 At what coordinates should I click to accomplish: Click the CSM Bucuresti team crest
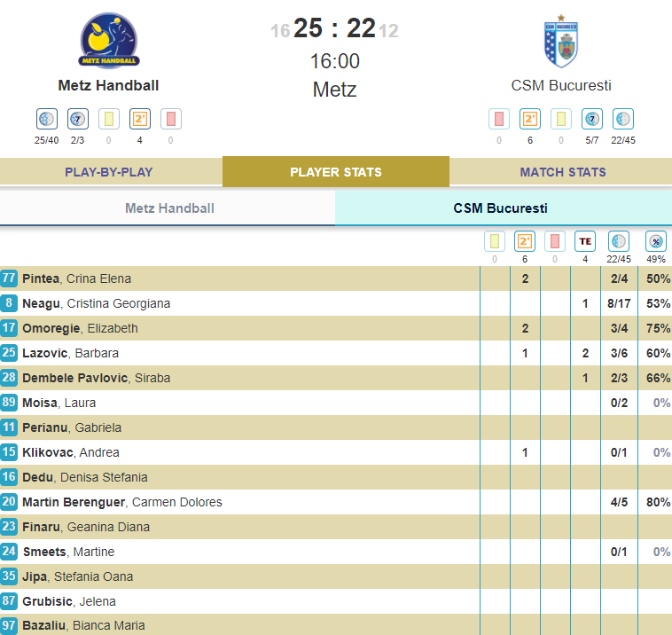[x=560, y=41]
